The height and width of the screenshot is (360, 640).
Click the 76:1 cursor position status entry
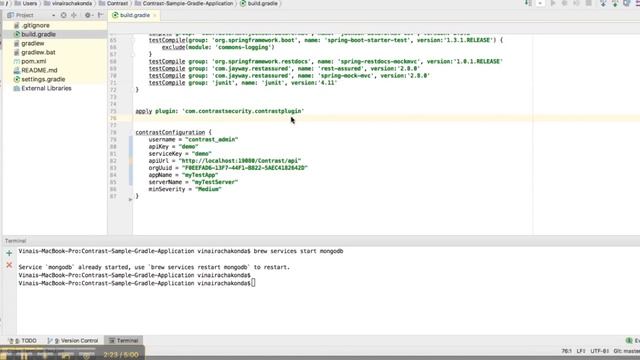(x=567, y=351)
